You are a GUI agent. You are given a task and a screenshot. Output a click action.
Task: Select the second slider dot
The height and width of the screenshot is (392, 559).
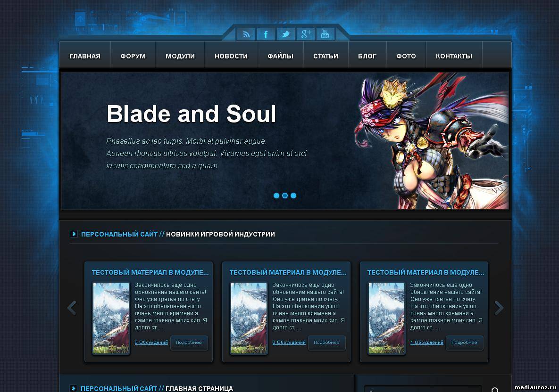(x=285, y=196)
